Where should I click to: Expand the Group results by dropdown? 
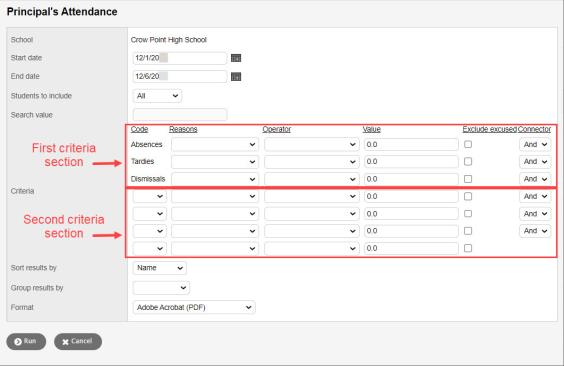pos(161,288)
